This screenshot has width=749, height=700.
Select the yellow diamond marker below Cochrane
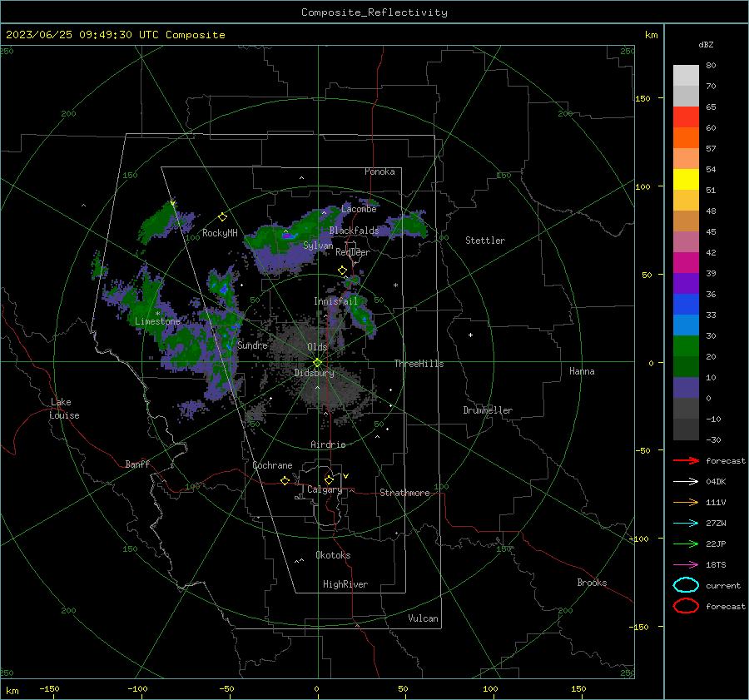(285, 481)
